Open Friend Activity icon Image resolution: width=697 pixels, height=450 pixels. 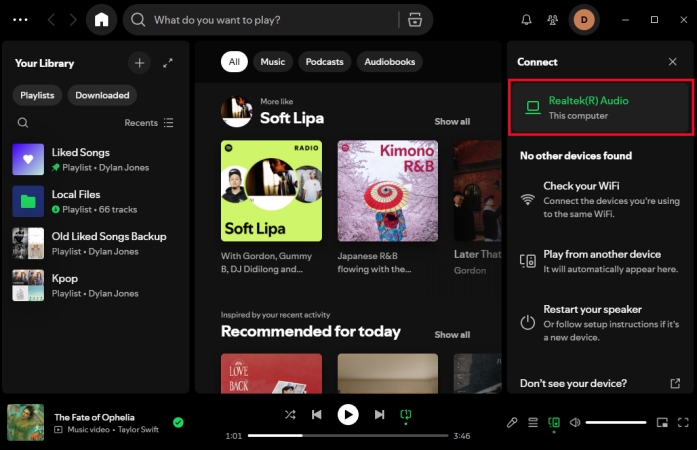point(553,20)
